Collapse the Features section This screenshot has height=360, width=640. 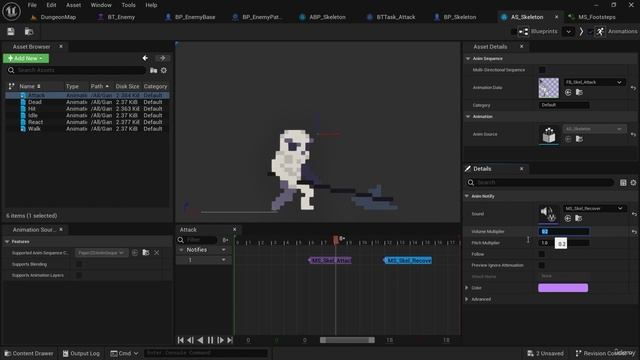7,242
